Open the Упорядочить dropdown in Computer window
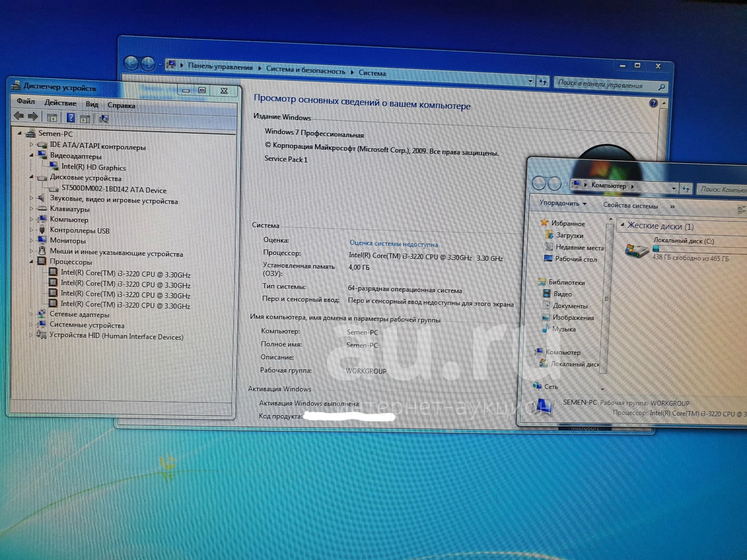Screen dimensions: 747x560 pyautogui.click(x=563, y=203)
